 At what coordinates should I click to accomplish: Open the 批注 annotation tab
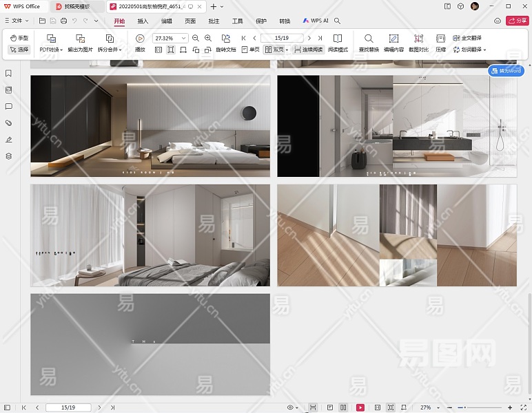pyautogui.click(x=214, y=21)
